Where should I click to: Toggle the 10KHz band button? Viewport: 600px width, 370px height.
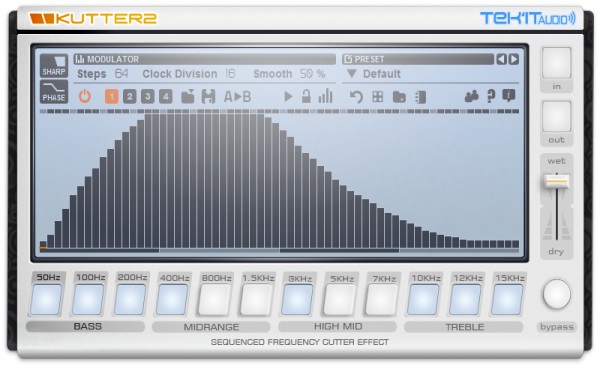(x=423, y=300)
